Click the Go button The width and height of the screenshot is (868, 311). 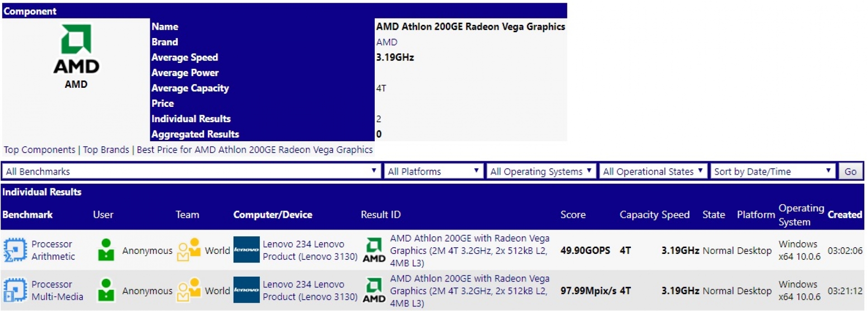[x=850, y=171]
